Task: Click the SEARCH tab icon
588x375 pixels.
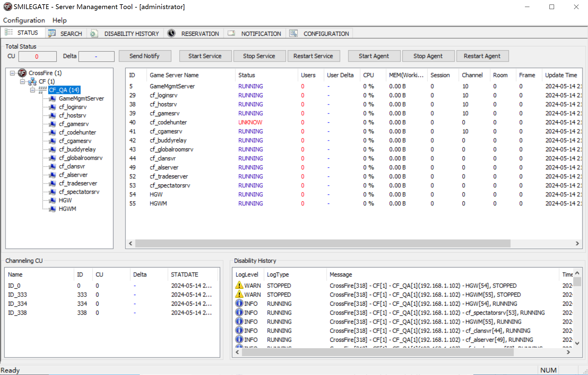Action: click(x=52, y=33)
